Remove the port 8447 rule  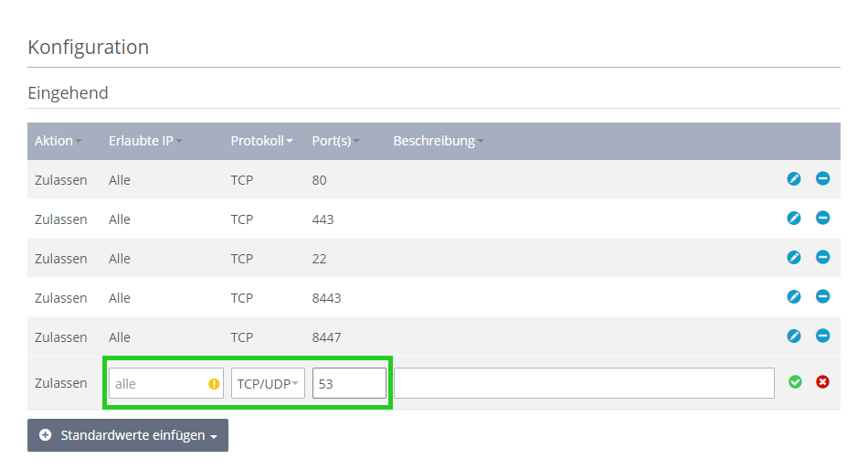click(822, 336)
